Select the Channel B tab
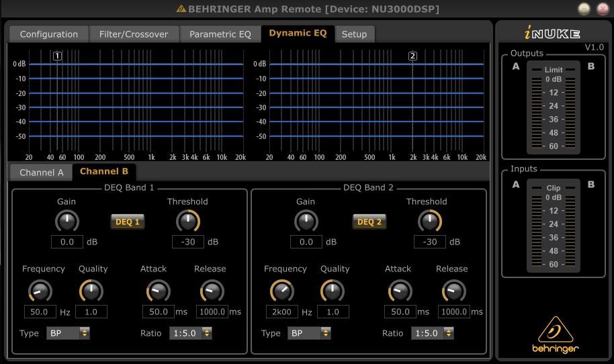This screenshot has height=364, width=614. (103, 171)
